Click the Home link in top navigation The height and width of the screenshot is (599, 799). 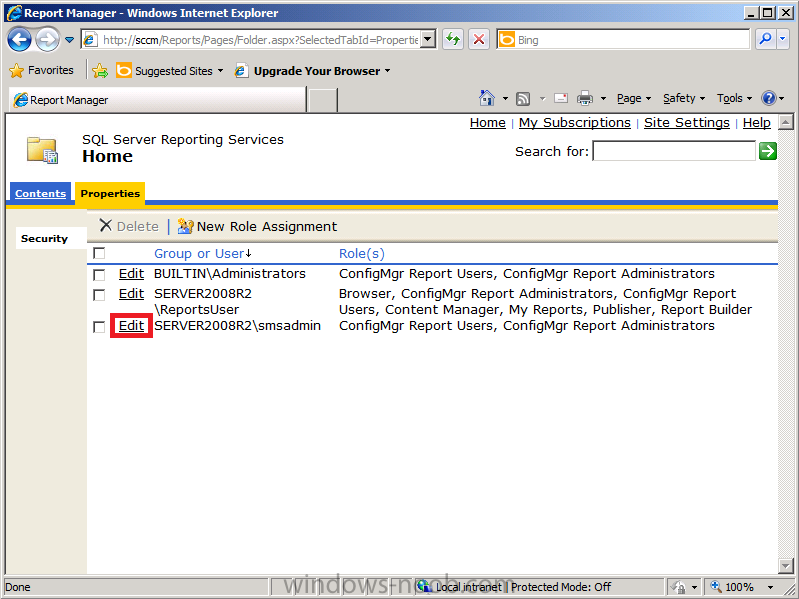488,123
